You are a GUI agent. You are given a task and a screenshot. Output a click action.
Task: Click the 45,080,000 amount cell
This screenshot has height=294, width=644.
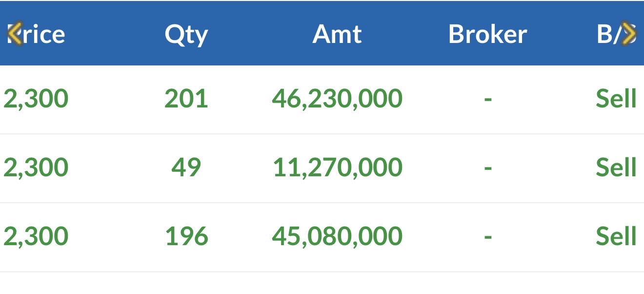point(337,236)
